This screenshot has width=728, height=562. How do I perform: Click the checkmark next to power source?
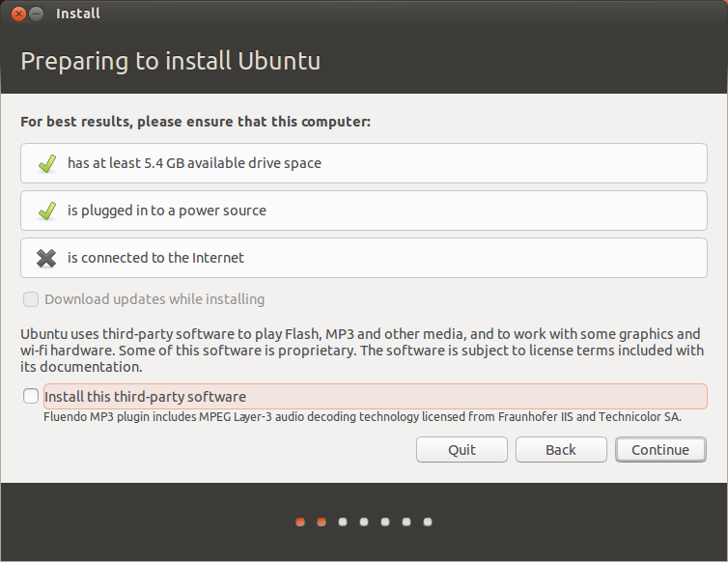46,211
